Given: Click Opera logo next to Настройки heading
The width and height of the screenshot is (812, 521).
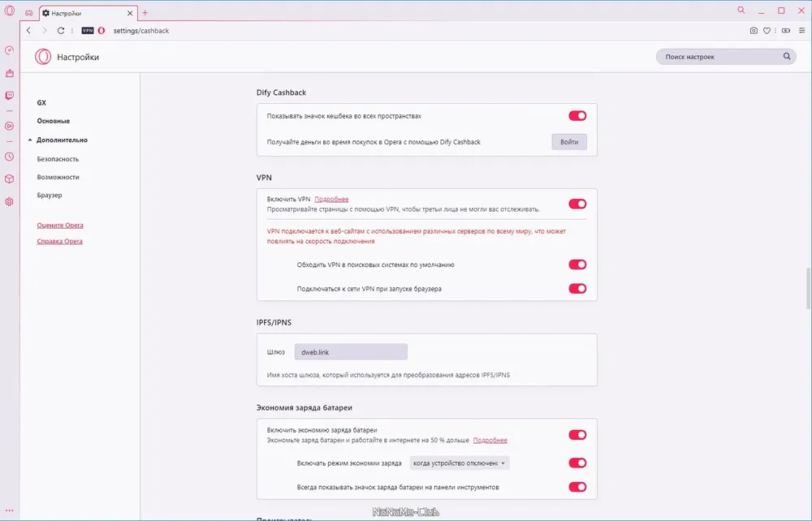Looking at the screenshot, I should pyautogui.click(x=43, y=56).
